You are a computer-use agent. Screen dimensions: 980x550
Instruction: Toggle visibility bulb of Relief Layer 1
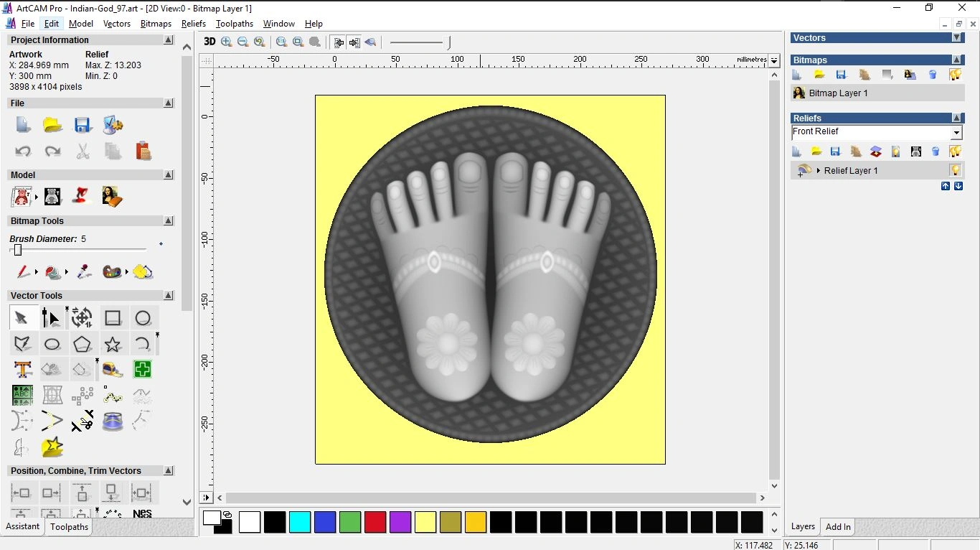pyautogui.click(x=955, y=170)
